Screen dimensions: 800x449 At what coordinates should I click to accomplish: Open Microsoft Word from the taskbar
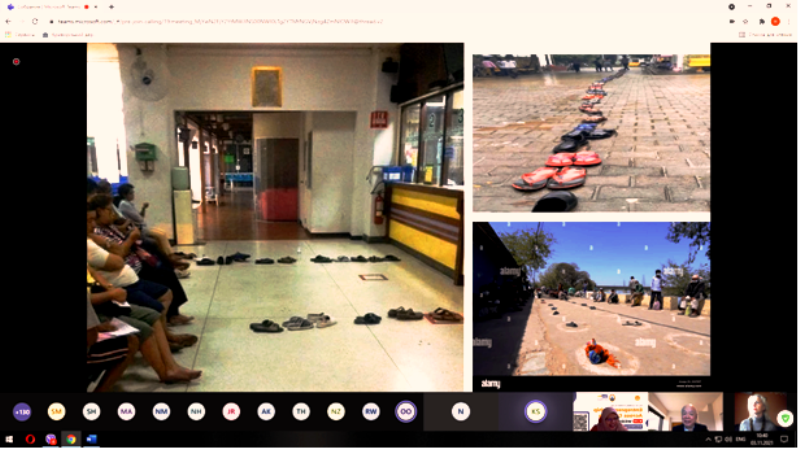(x=92, y=439)
